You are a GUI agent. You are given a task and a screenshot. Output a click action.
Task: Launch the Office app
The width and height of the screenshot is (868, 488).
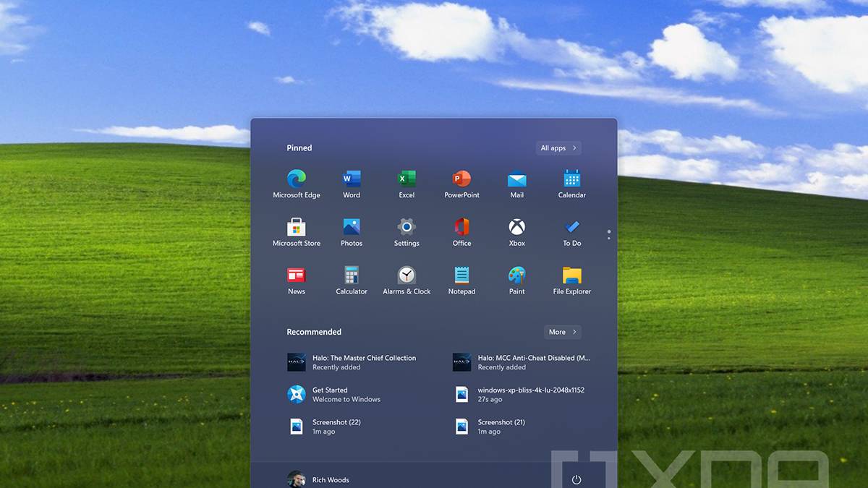461,233
